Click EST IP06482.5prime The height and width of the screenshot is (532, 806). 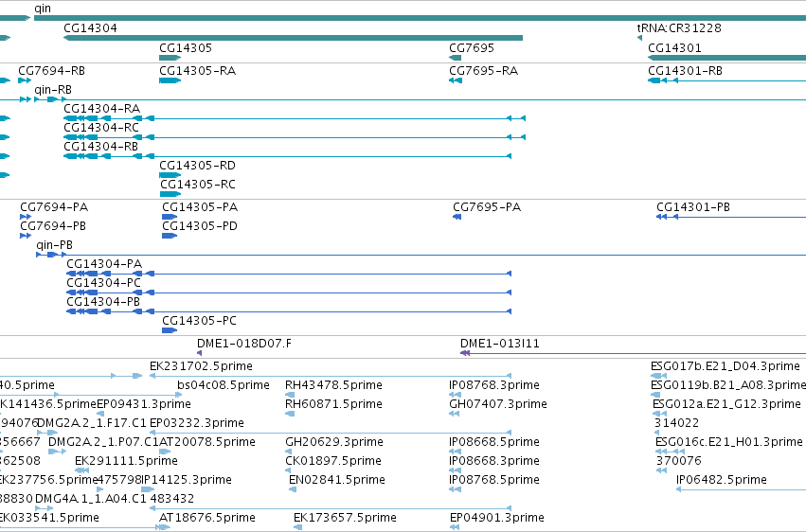[x=721, y=480]
